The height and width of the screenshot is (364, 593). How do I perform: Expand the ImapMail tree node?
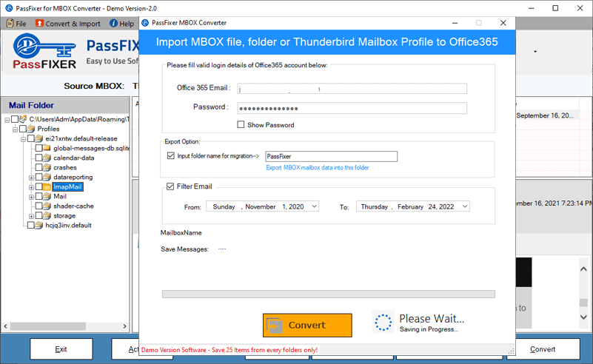click(x=31, y=187)
